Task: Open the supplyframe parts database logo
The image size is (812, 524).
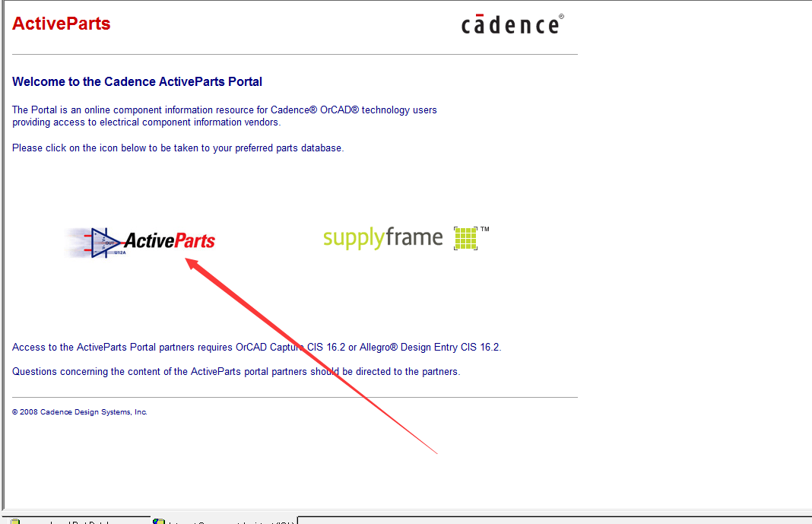Action: pos(407,238)
